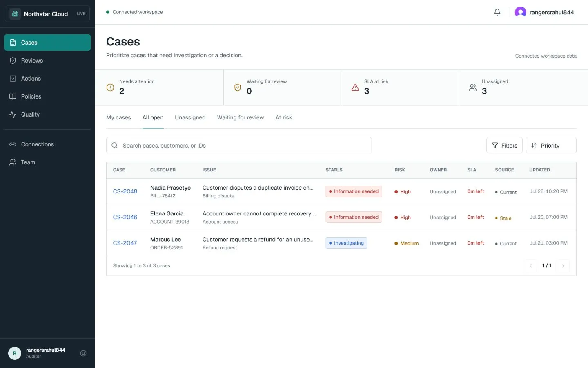Open the notifications bell

[x=497, y=12]
